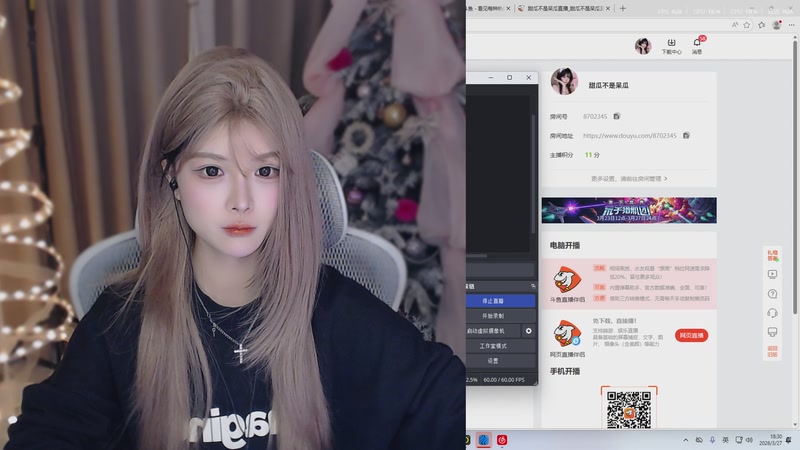Open virtual camera gear settings in OBS
Viewport: 800px width, 450px height.
[x=529, y=331]
